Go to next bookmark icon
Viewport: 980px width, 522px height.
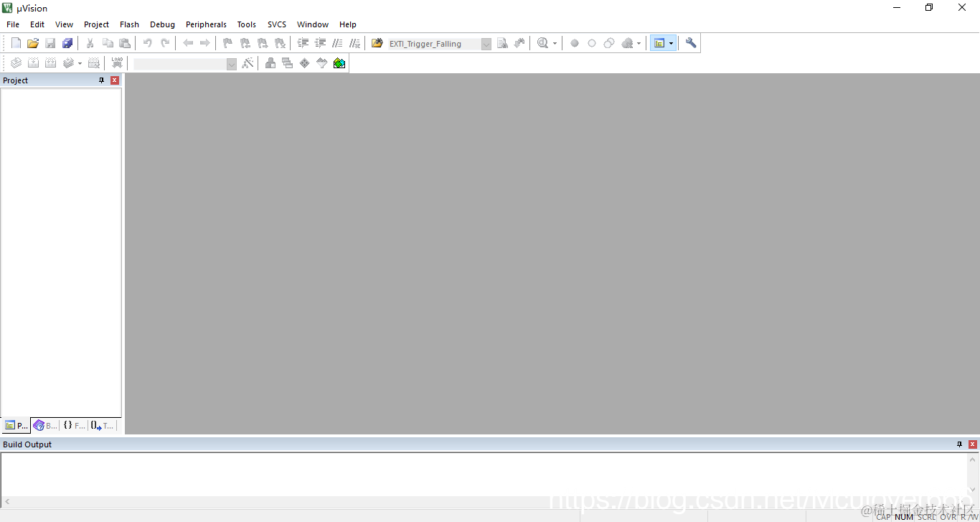pyautogui.click(x=263, y=43)
